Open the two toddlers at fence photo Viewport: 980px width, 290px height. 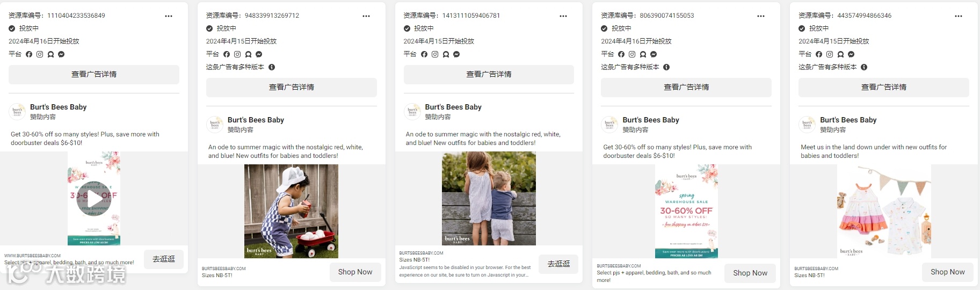point(489,198)
